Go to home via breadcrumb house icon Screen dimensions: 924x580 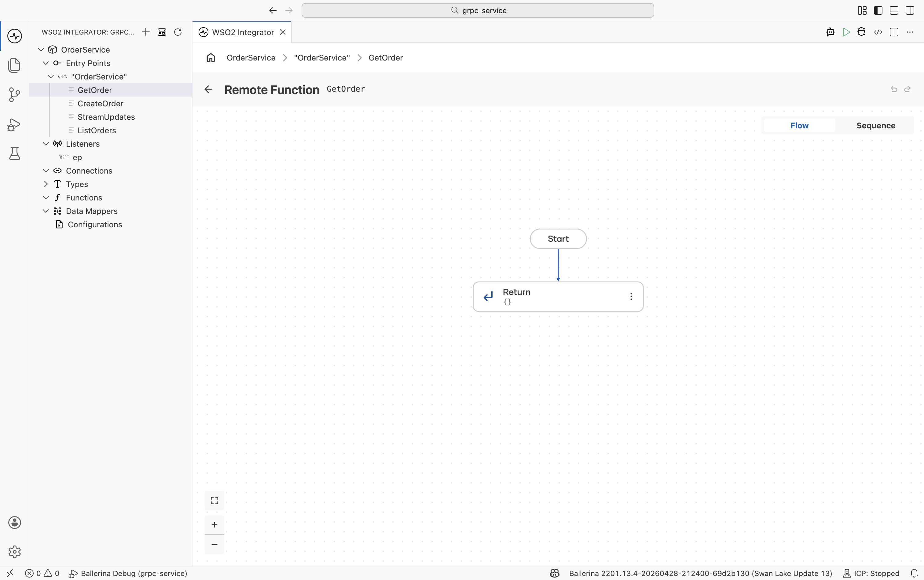tap(211, 57)
